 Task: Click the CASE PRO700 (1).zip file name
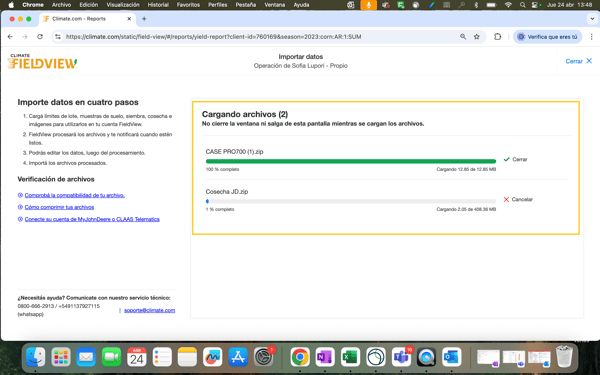click(234, 152)
